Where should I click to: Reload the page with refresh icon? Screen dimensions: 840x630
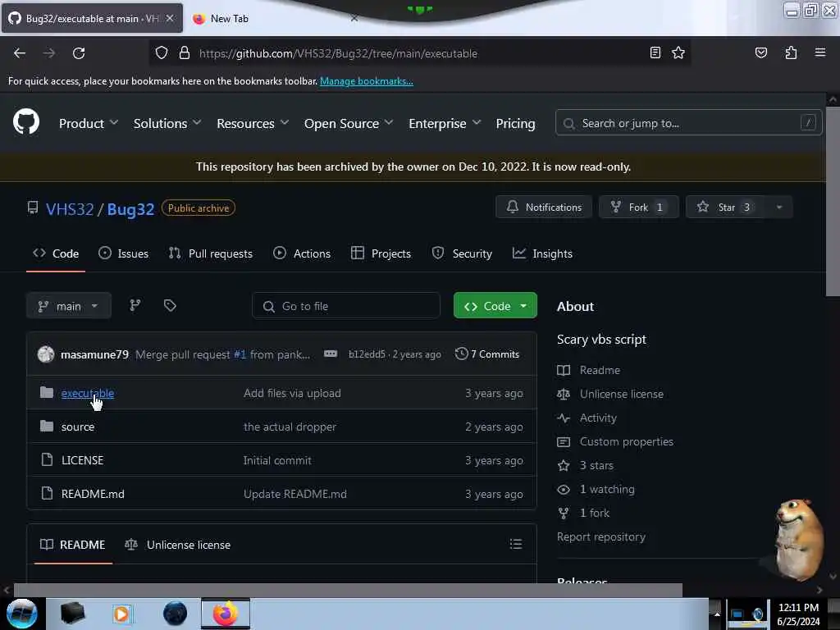[x=79, y=53]
